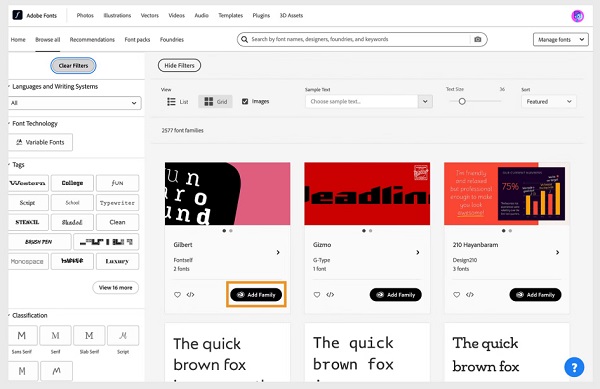Go to the Home tab
The height and width of the screenshot is (389, 600).
coord(18,39)
